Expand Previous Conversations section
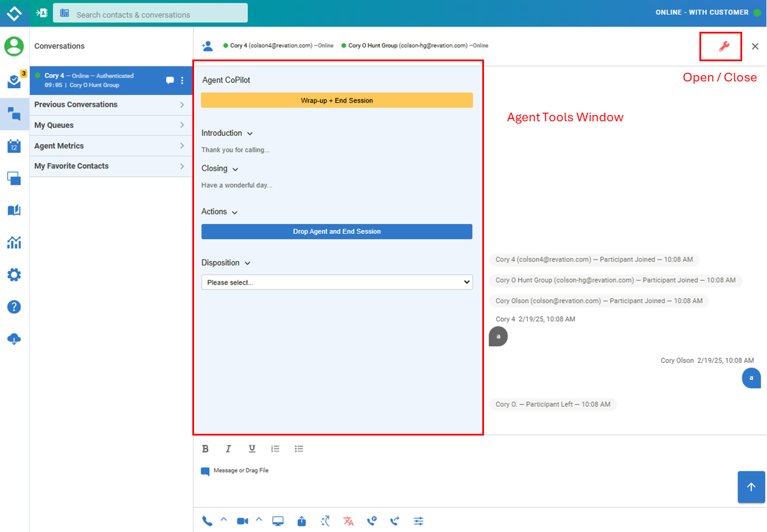 coord(110,105)
